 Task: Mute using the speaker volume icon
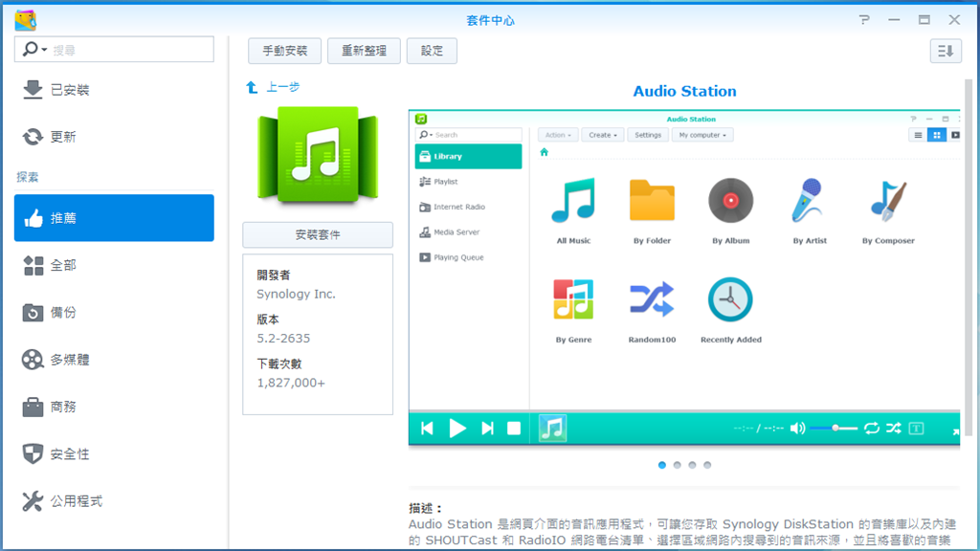click(797, 429)
